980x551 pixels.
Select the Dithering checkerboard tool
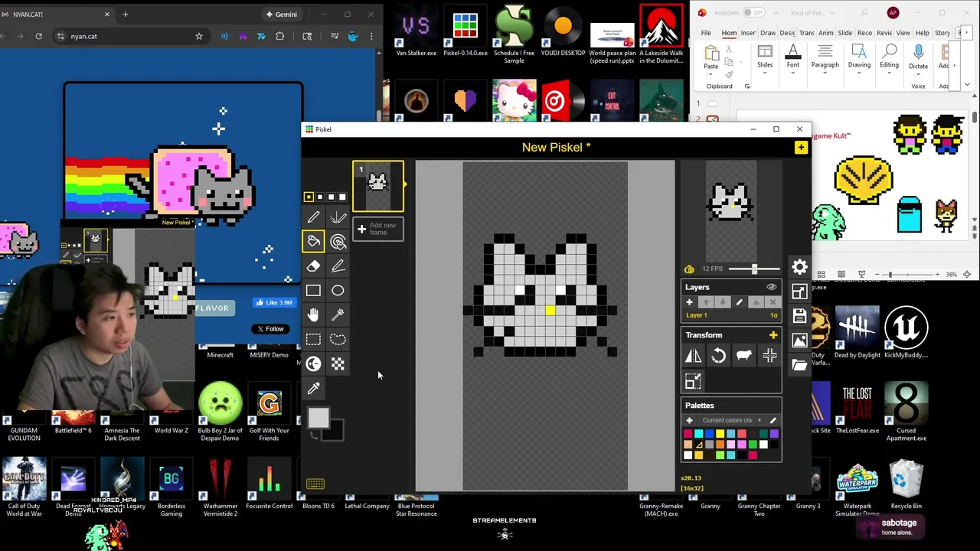(338, 364)
